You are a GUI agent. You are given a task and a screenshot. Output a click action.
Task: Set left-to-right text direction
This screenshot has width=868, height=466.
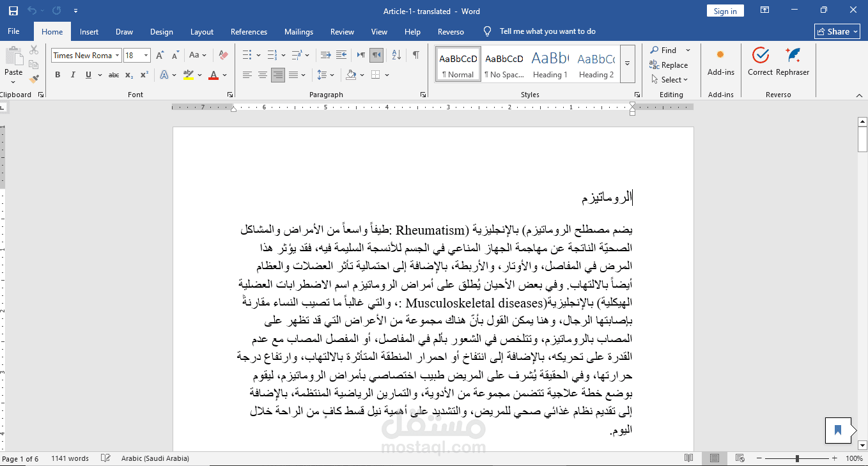361,55
